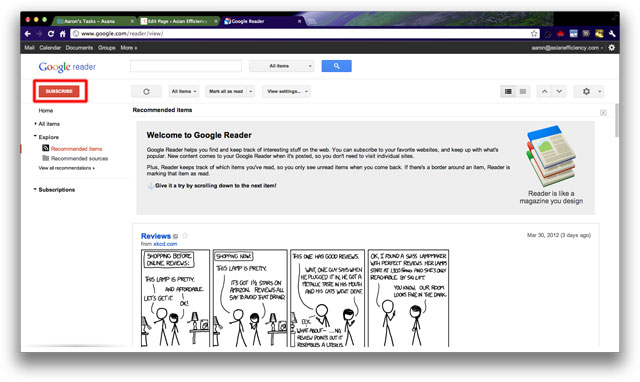
Task: Reload the page with the browser refresh icon
Action: click(x=51, y=33)
